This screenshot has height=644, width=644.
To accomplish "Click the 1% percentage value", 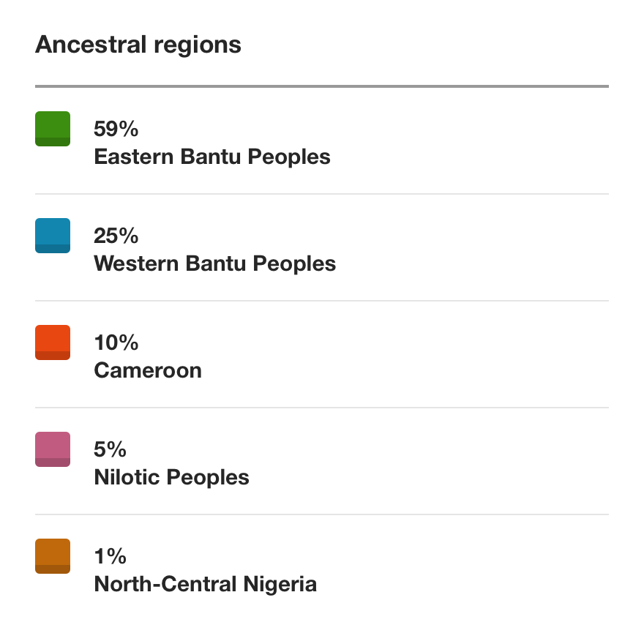I will (x=110, y=556).
